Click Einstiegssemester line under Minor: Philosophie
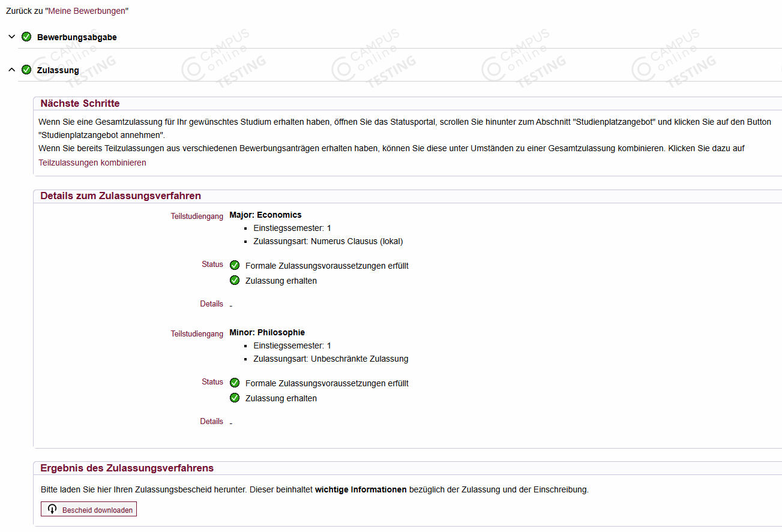 point(292,345)
